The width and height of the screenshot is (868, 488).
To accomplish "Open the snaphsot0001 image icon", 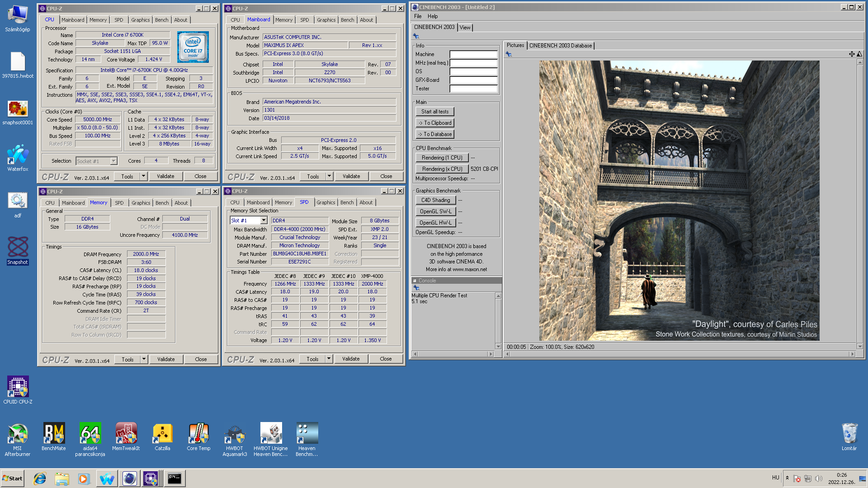I will click(18, 112).
